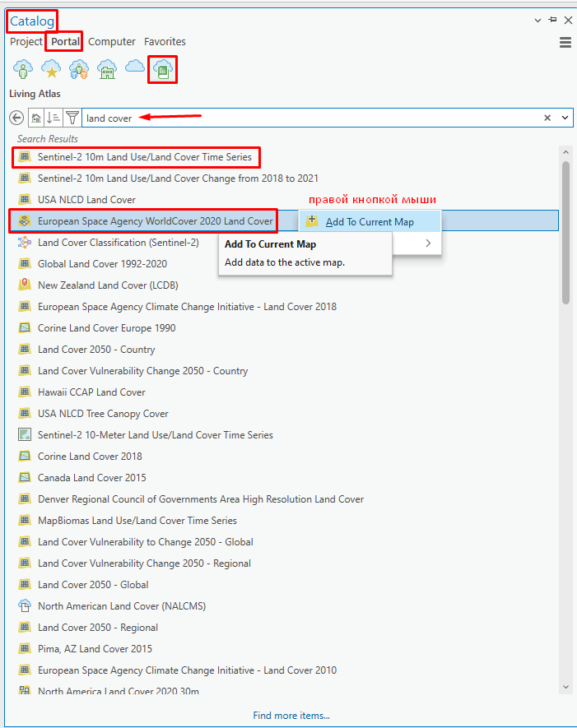
Task: Click the Find more items link
Action: click(291, 716)
